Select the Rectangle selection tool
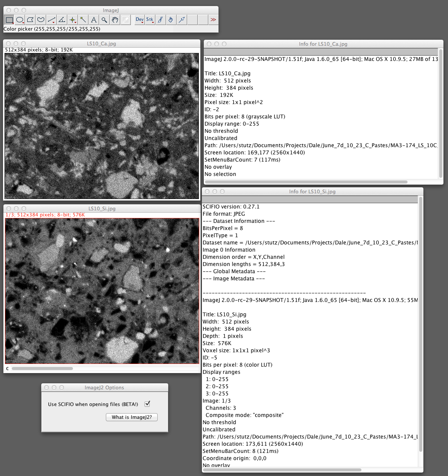Screen dimensions: 448x476 (x=9, y=20)
